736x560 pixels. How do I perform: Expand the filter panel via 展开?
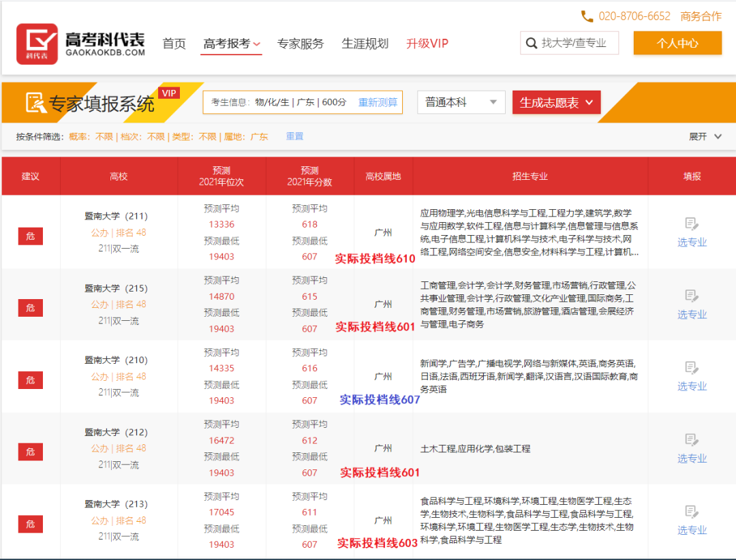pyautogui.click(x=705, y=137)
